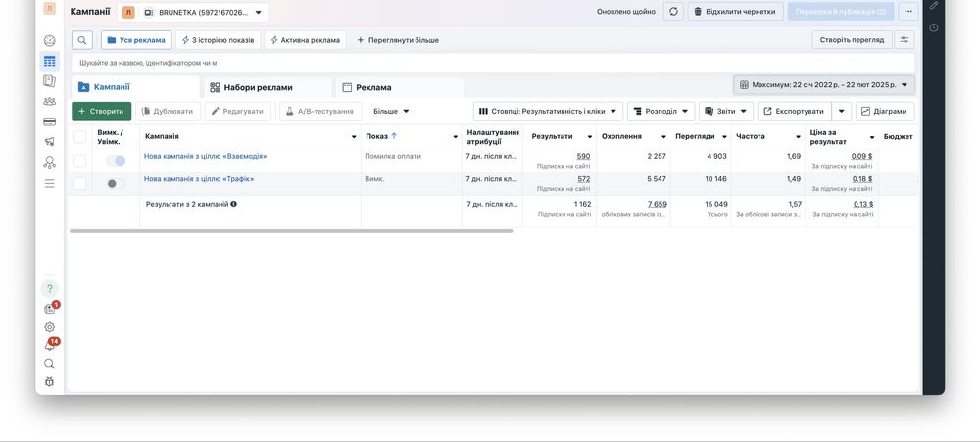The height and width of the screenshot is (442, 980).
Task: Click the orange account avatar at sidebar top
Action: pos(49,8)
